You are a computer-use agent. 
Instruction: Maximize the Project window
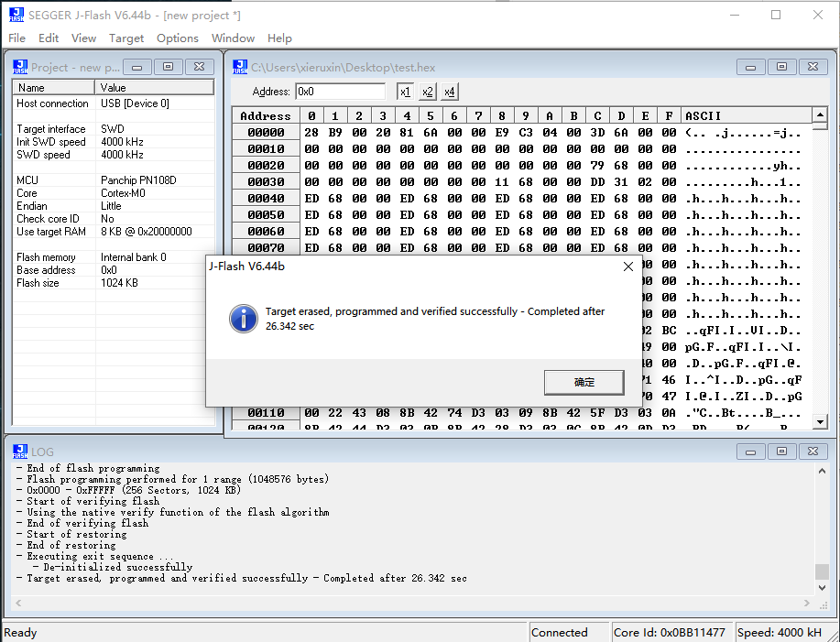pos(169,67)
